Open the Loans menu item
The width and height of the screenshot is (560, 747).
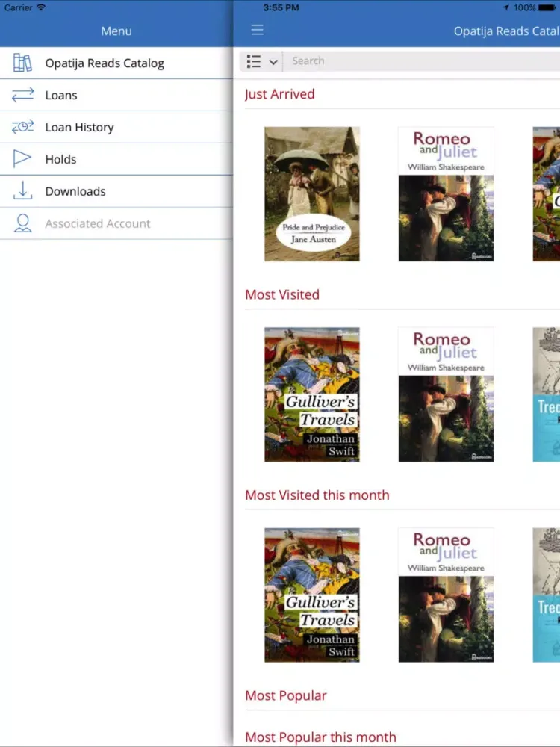(x=116, y=96)
